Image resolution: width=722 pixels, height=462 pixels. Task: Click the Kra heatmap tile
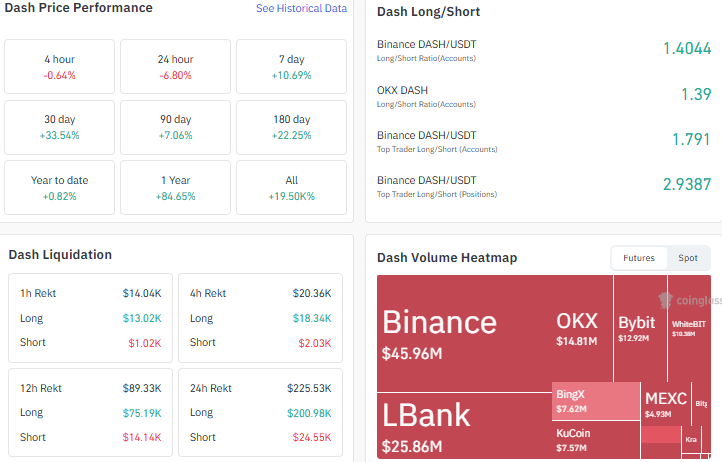tap(691, 439)
